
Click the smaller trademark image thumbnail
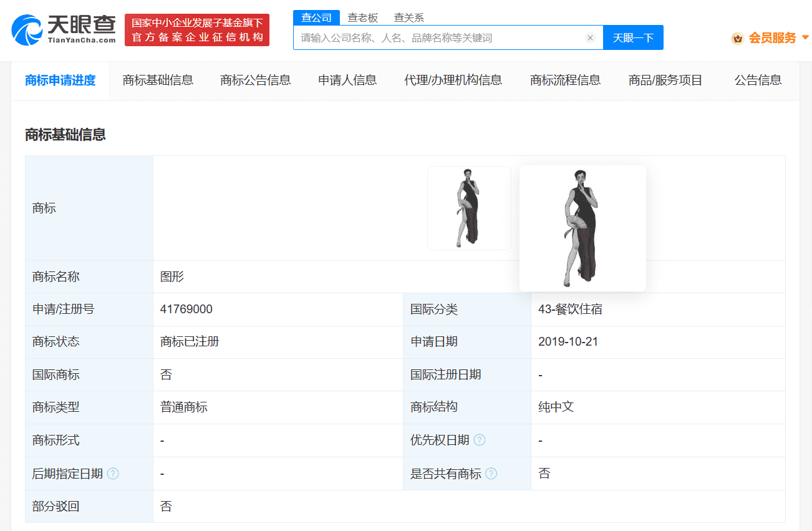tap(469, 208)
